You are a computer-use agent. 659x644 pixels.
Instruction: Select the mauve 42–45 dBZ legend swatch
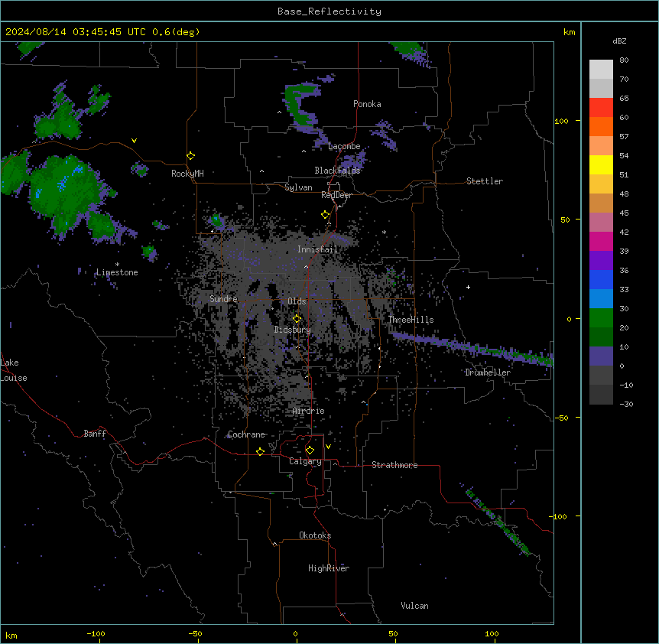[601, 223]
